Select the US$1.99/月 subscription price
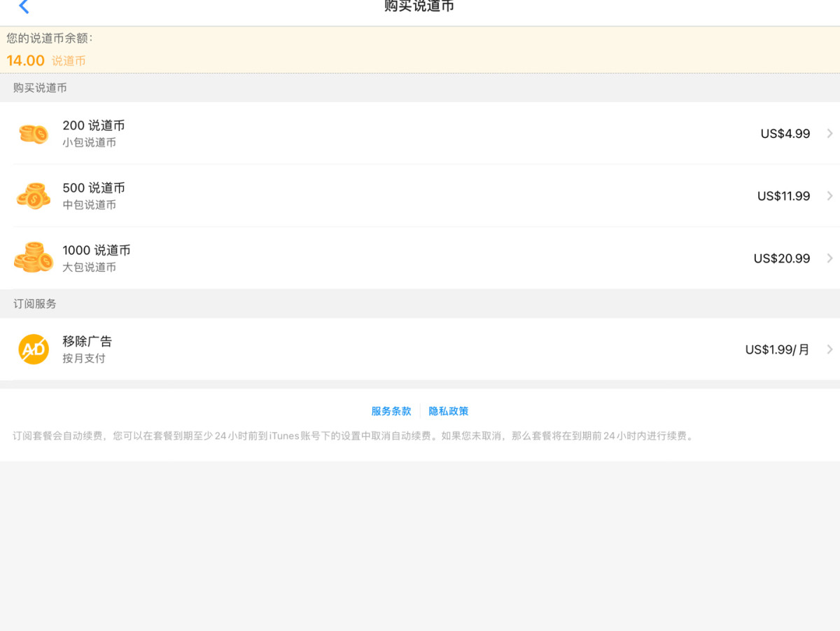This screenshot has height=631, width=840. [x=778, y=349]
